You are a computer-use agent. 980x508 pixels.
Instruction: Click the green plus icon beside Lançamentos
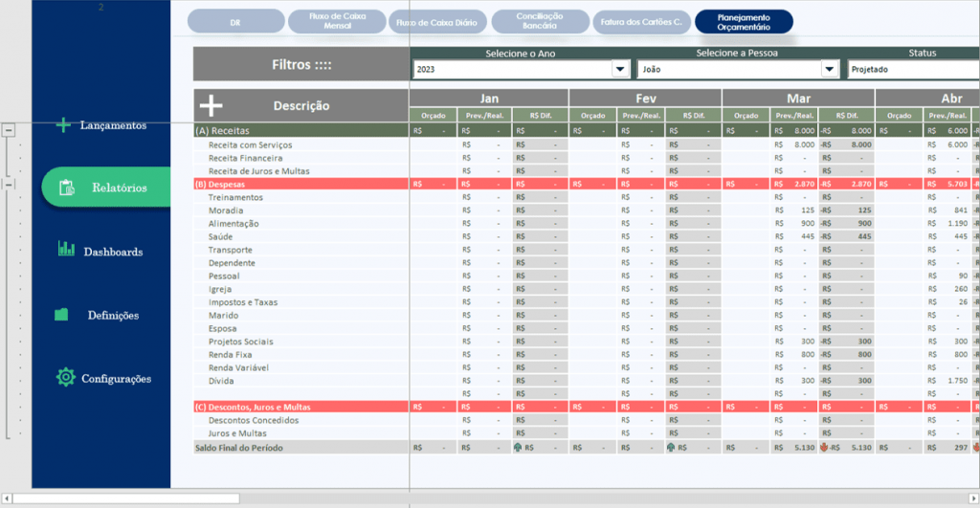pos(63,125)
